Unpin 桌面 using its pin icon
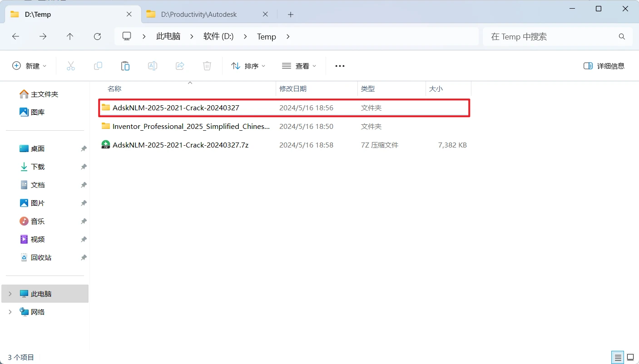The width and height of the screenshot is (639, 364). pos(84,149)
